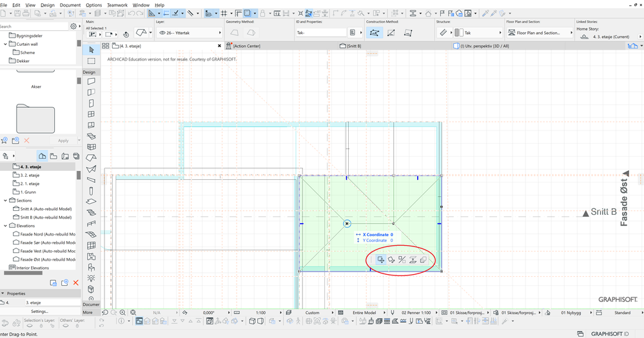The image size is (644, 338).
Task: Click the Mirror icon in pet palette
Action: [402, 260]
